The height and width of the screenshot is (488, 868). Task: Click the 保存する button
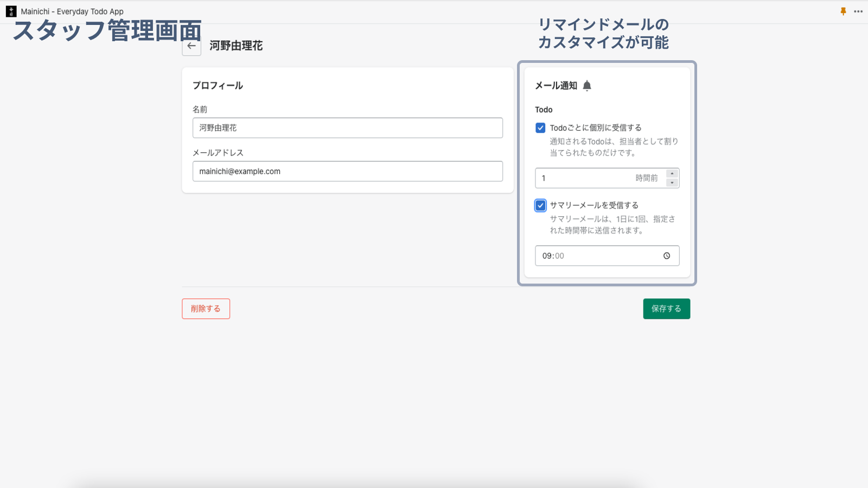click(x=667, y=309)
